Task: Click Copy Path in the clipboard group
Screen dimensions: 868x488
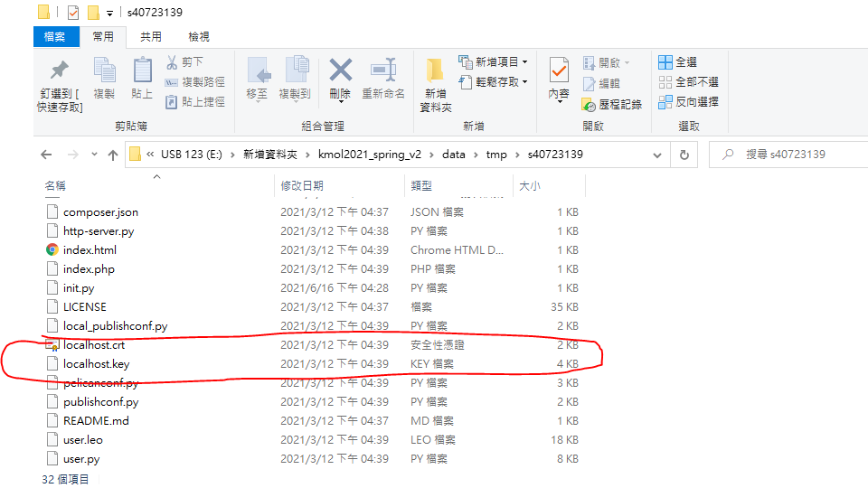Action: tap(195, 82)
